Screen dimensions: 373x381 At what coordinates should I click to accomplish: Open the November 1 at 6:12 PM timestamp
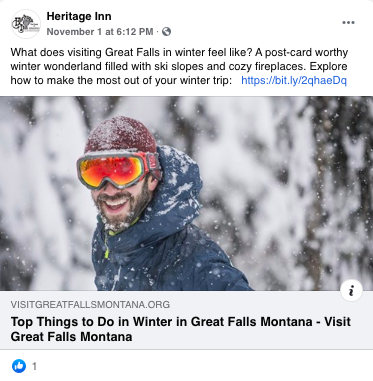(100, 32)
